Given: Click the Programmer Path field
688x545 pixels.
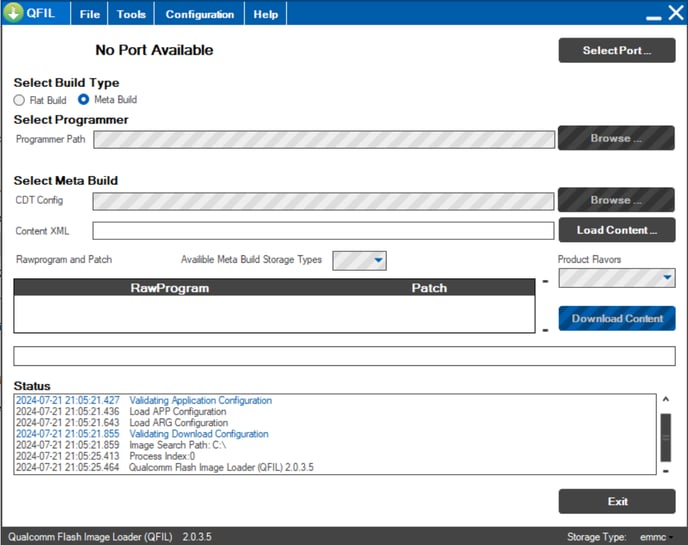Looking at the screenshot, I should coord(324,140).
